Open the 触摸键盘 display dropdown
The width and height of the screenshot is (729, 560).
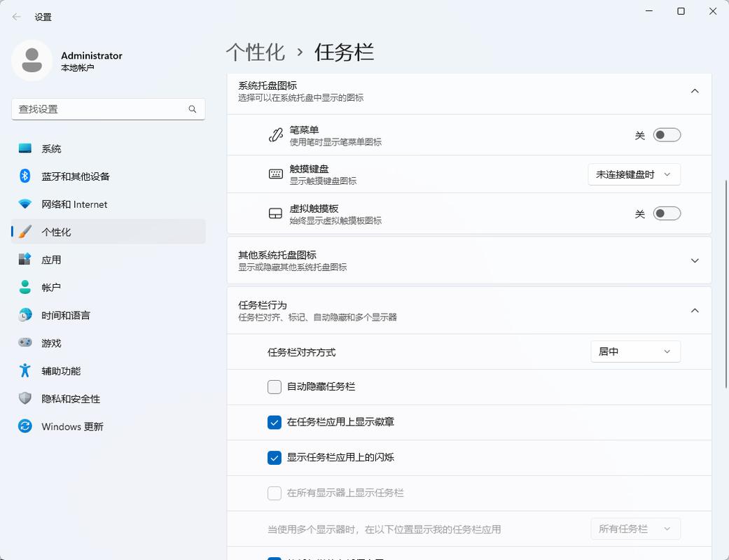coord(633,174)
